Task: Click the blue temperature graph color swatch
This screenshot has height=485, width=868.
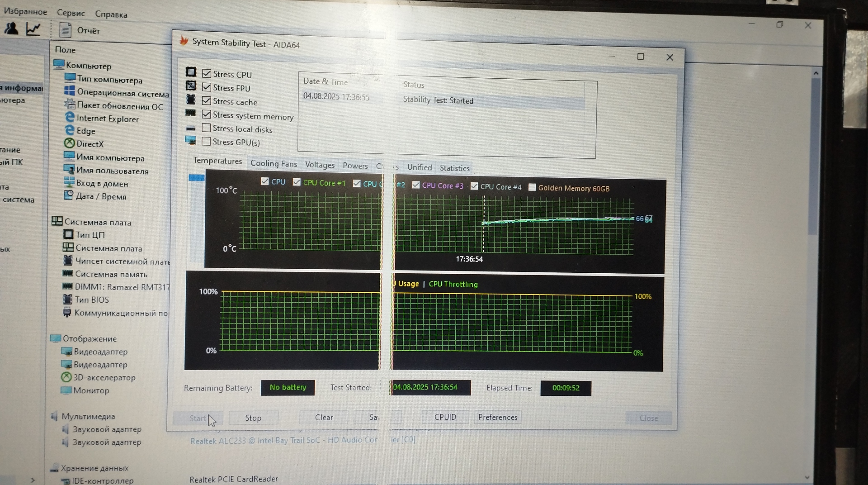Action: (x=196, y=178)
